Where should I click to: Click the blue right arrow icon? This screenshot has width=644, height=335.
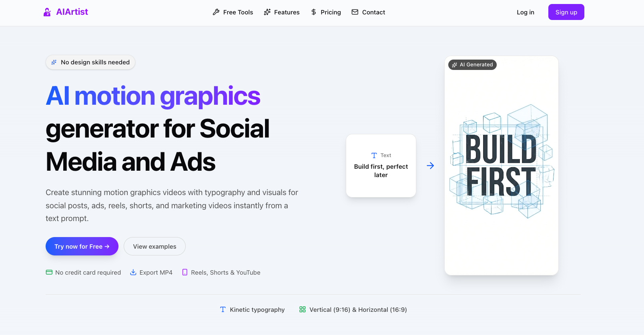click(430, 166)
